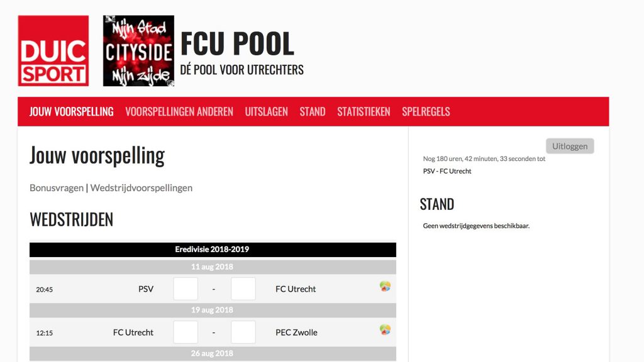Click the PSV - FC Utrecht countdown match text
644x362 pixels.
tap(447, 171)
